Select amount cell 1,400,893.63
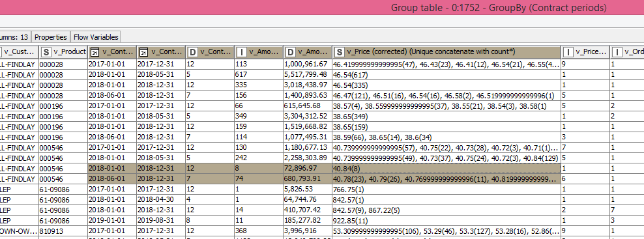 coord(308,95)
